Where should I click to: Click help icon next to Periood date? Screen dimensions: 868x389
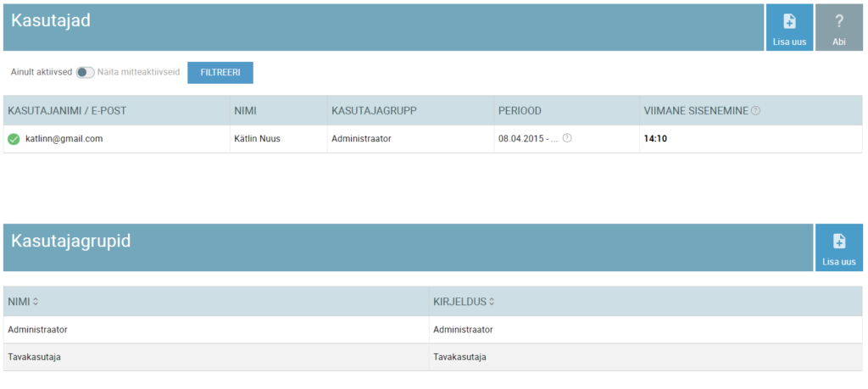pyautogui.click(x=567, y=138)
